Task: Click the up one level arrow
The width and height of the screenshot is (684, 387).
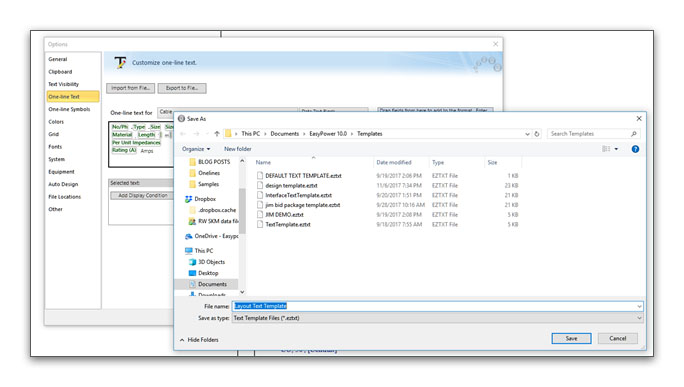Action: [217, 134]
